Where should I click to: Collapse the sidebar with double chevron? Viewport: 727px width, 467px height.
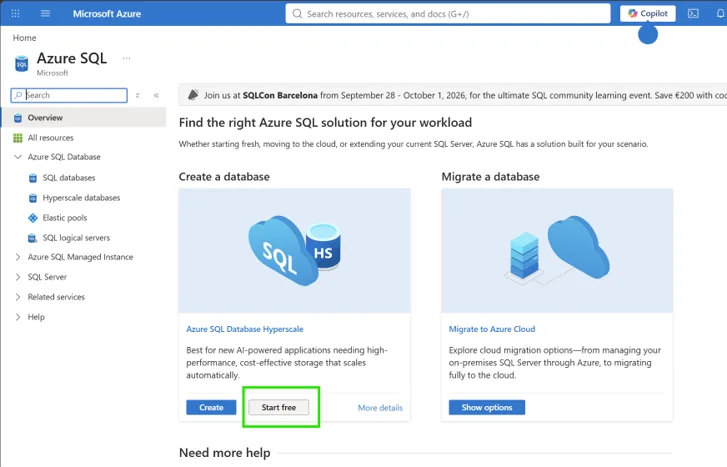click(156, 96)
